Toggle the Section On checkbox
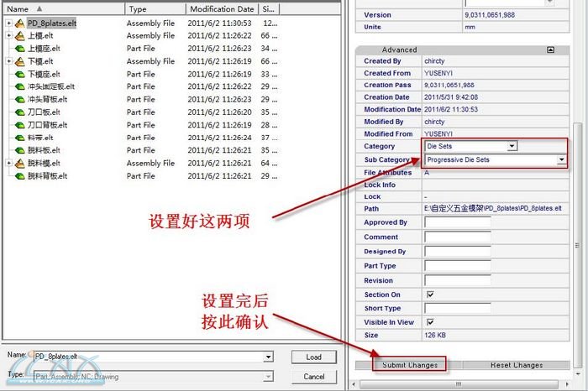The image size is (588, 391). pos(430,295)
